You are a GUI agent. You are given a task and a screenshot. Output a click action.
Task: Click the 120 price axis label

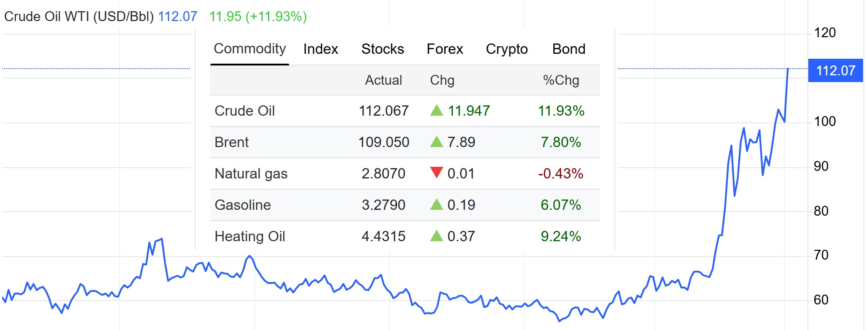coord(825,33)
